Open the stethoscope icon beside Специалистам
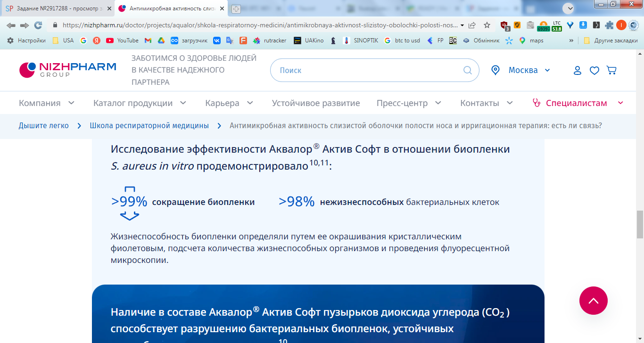 point(536,103)
